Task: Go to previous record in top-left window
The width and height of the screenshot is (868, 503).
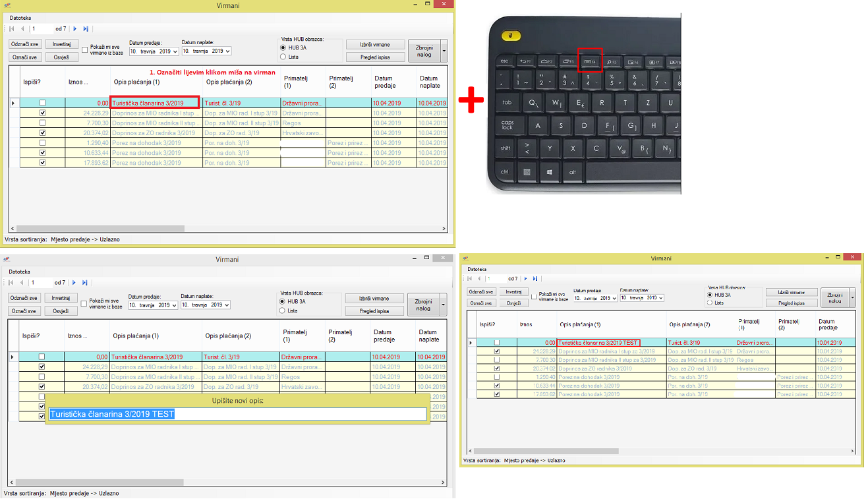Action: [22, 29]
